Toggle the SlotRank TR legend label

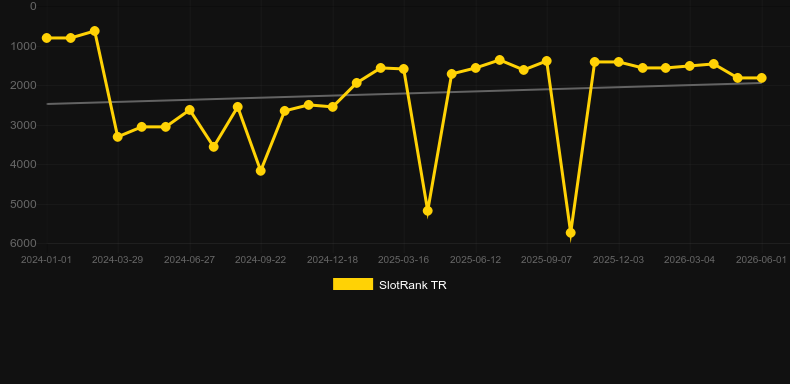[413, 285]
